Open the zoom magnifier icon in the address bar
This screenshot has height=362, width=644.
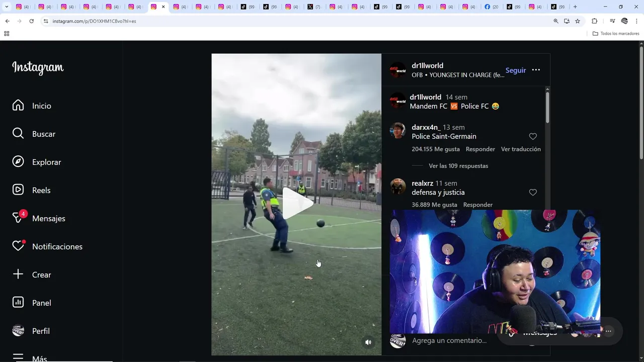click(556, 21)
